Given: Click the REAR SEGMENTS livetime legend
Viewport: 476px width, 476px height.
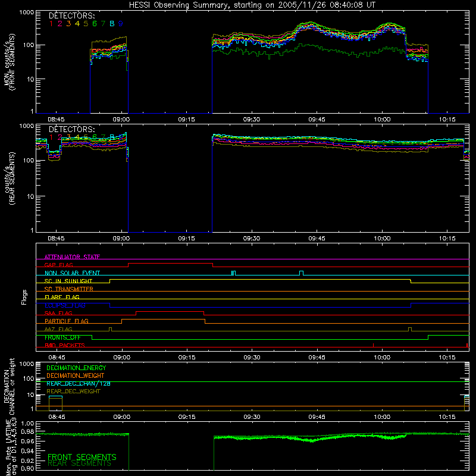Looking at the screenshot, I should point(80,464).
